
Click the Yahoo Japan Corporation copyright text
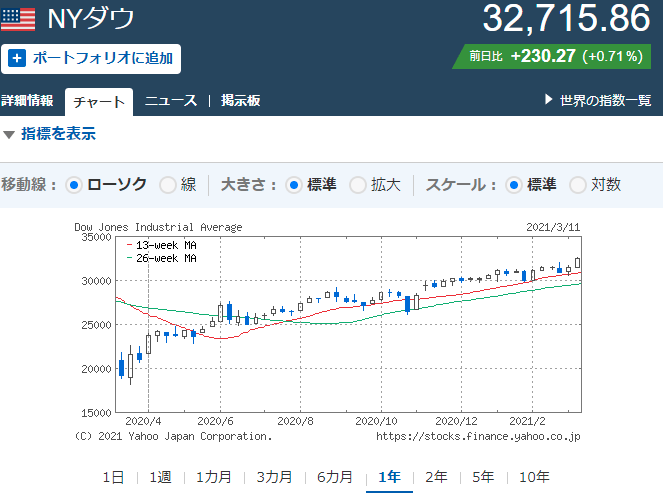click(x=173, y=436)
